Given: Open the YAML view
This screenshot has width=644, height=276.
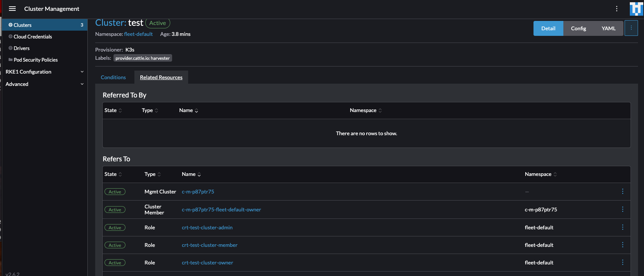Looking at the screenshot, I should point(608,28).
